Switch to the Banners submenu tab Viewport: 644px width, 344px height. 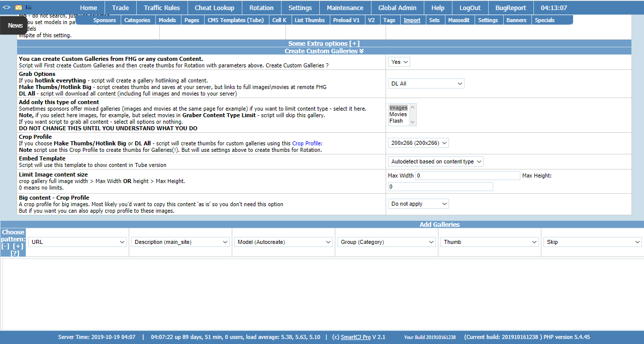516,20
